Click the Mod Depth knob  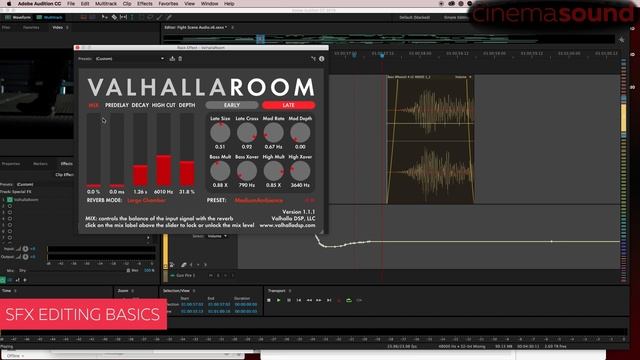pos(300,133)
